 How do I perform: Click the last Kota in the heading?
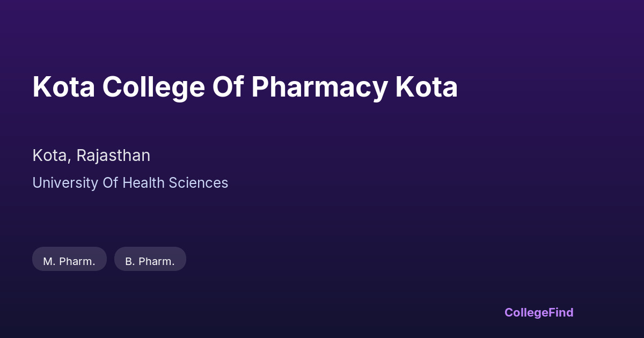point(427,87)
